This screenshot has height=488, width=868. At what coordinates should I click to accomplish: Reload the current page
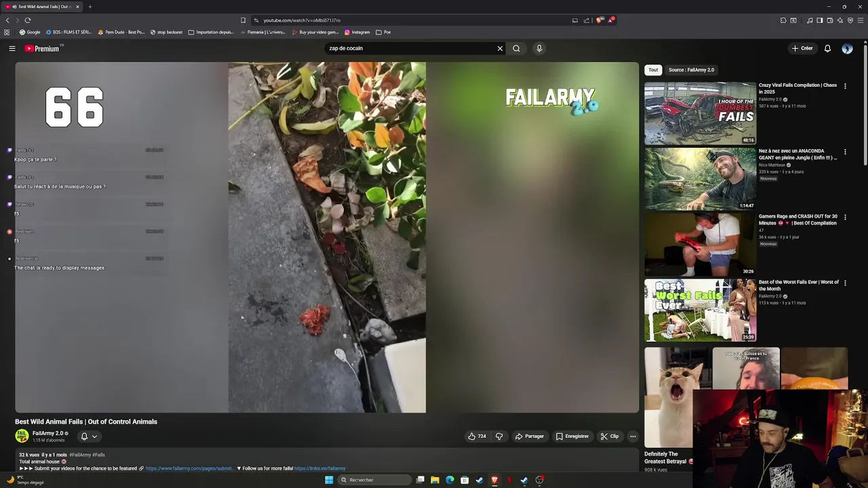coord(28,20)
